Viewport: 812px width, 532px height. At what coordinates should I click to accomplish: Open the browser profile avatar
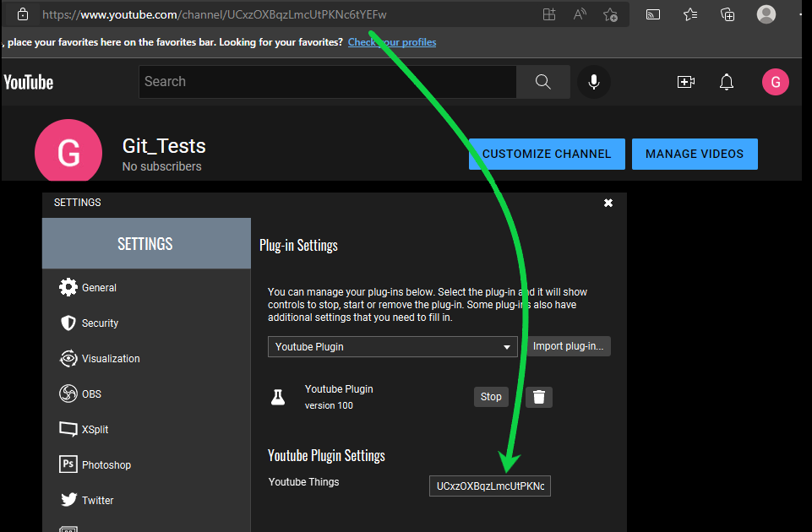766,14
